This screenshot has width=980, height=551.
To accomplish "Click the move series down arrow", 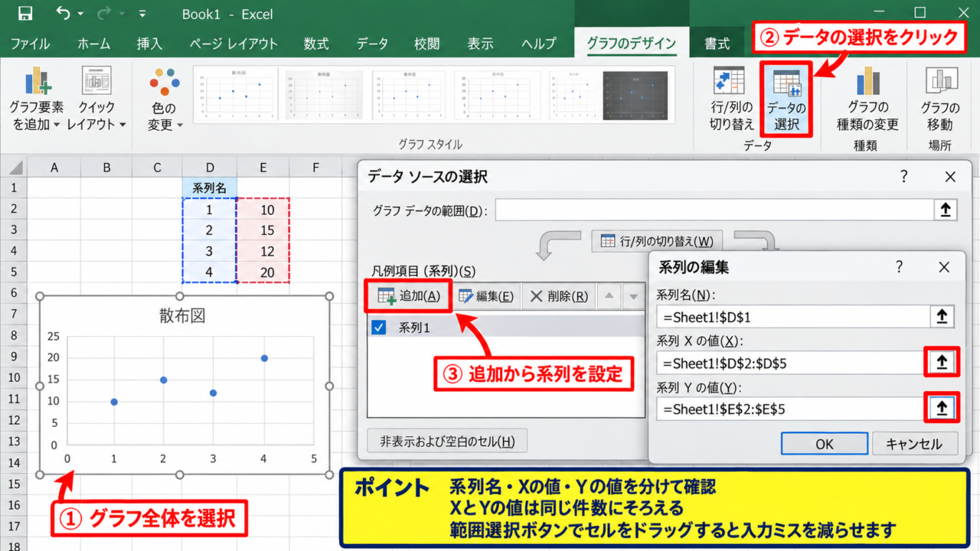I will coord(633,297).
